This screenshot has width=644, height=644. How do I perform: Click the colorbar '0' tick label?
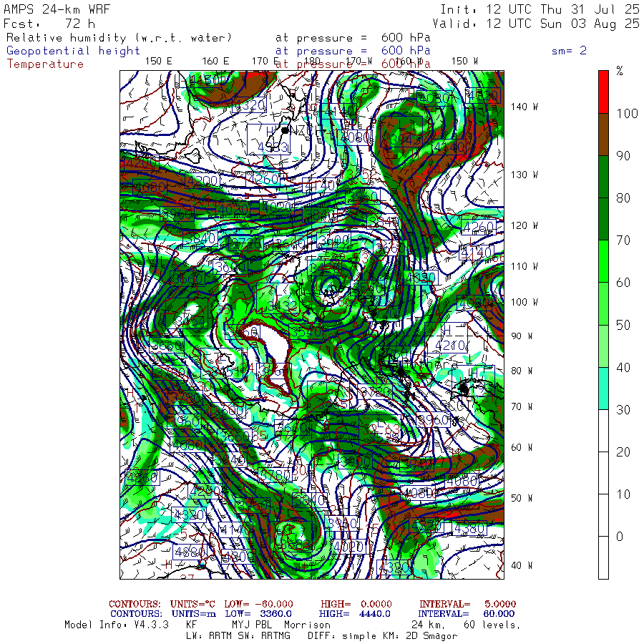(620, 537)
